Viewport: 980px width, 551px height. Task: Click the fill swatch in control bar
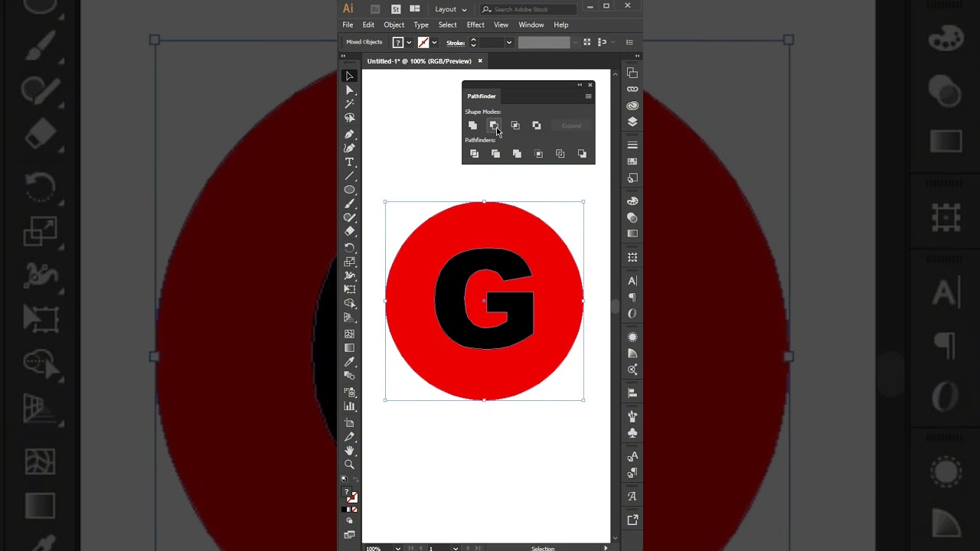tap(397, 43)
